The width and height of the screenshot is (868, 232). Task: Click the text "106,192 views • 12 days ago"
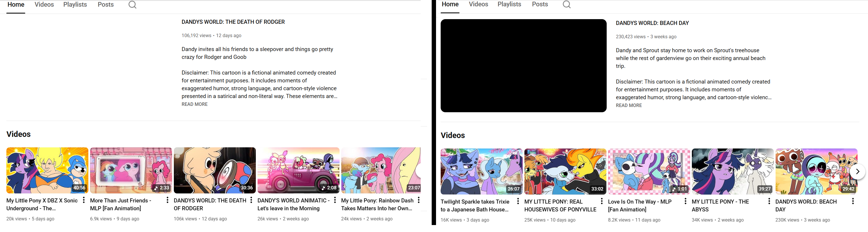tap(211, 35)
